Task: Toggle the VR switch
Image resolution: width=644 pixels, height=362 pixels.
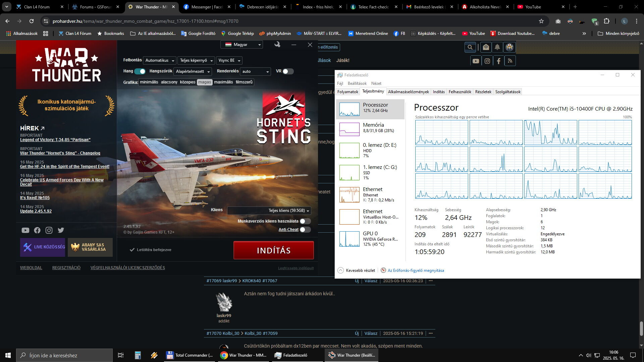Action: click(x=288, y=71)
